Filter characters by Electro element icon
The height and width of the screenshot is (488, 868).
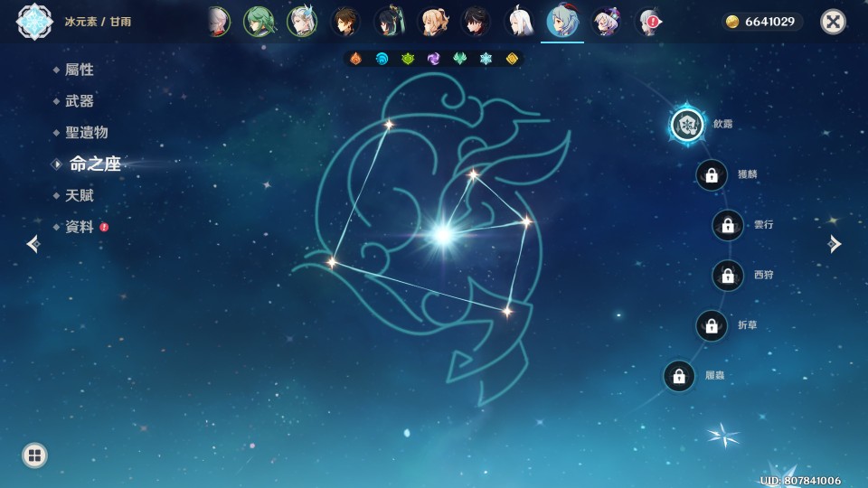[433, 58]
